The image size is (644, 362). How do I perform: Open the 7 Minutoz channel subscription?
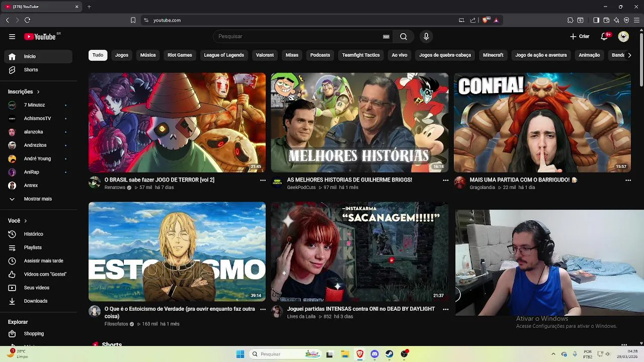coord(38,105)
